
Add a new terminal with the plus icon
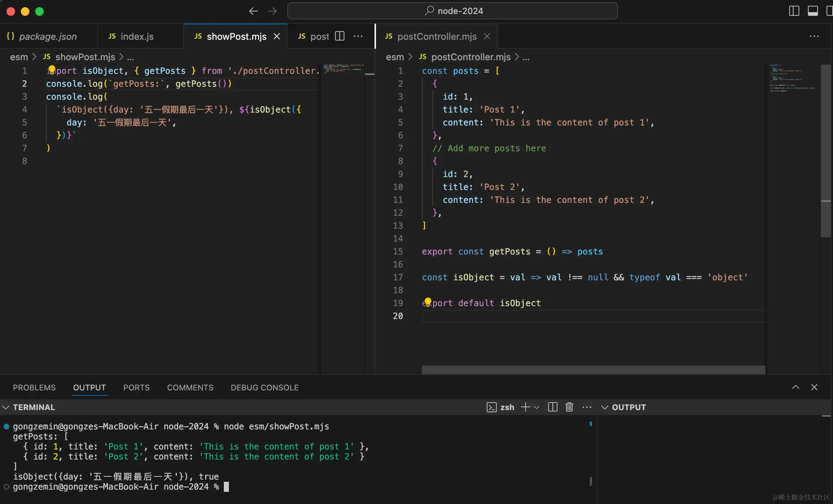click(525, 407)
